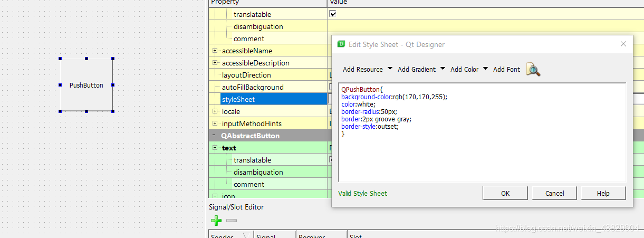Click inside the style sheet text editor
Viewport: 644px width, 238px height.
coord(482,132)
